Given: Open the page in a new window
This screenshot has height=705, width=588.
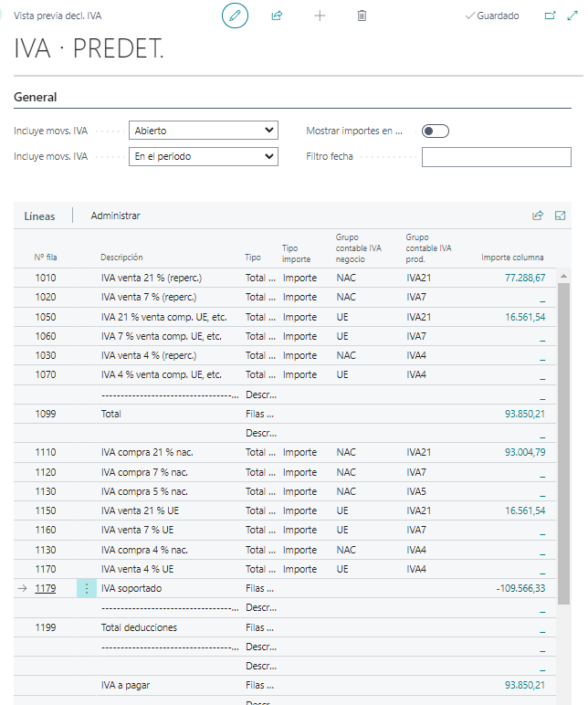Looking at the screenshot, I should click(x=550, y=16).
